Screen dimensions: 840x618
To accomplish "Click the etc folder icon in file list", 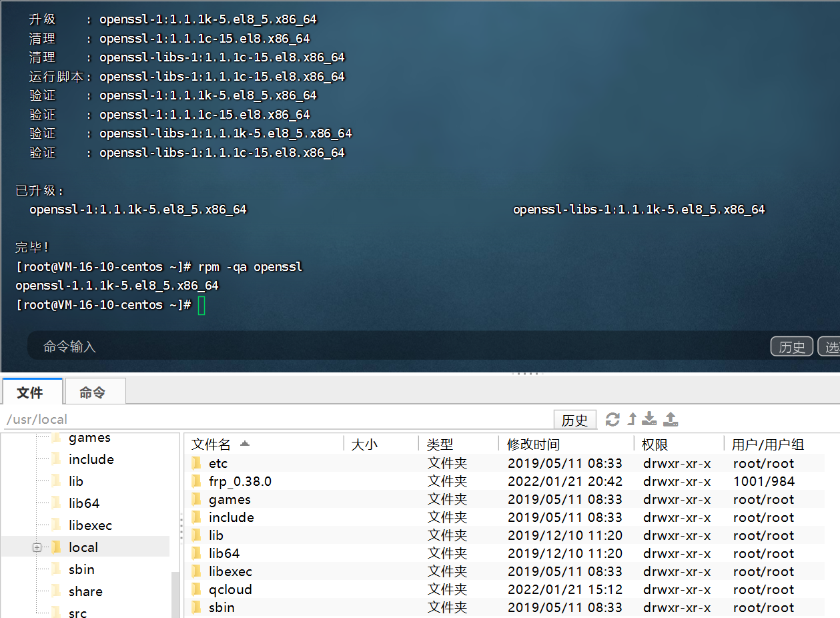I will pos(196,463).
